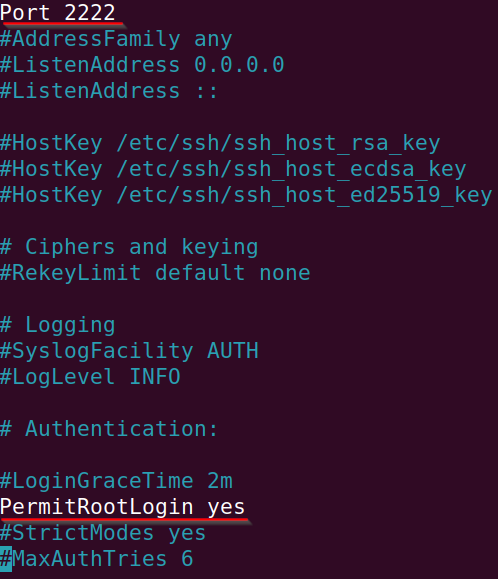Viewport: 498px width, 579px height.
Task: Click the ssh_host_ecdsa_key HostKey line
Action: point(233,169)
